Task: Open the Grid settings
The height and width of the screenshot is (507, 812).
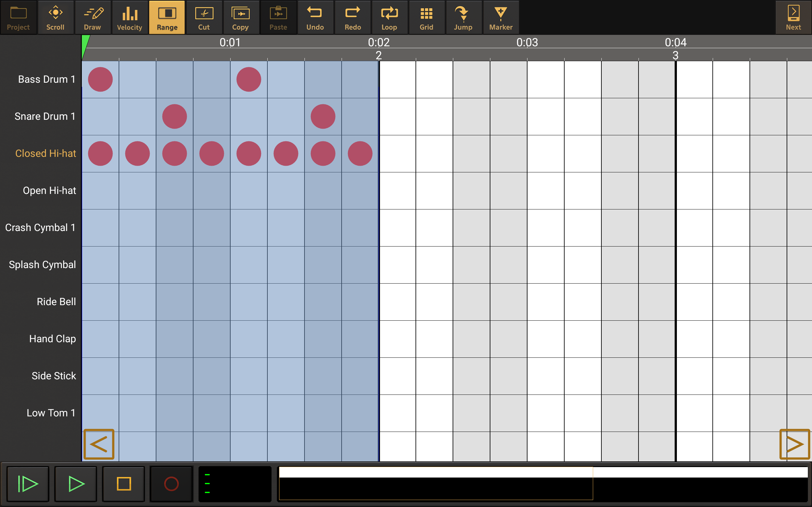Action: (x=426, y=17)
